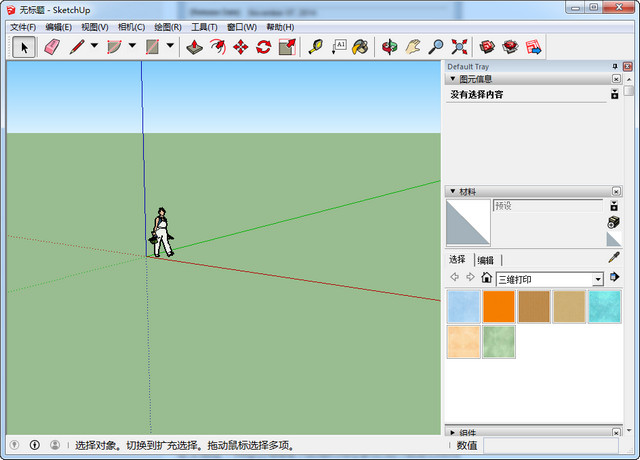Activate the Pan hand tool

[x=413, y=47]
